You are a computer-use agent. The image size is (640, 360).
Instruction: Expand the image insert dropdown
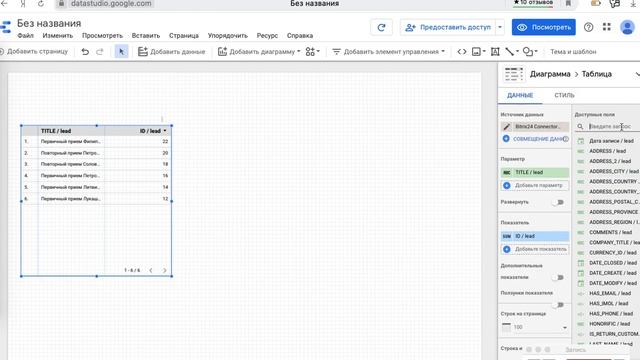[484, 52]
